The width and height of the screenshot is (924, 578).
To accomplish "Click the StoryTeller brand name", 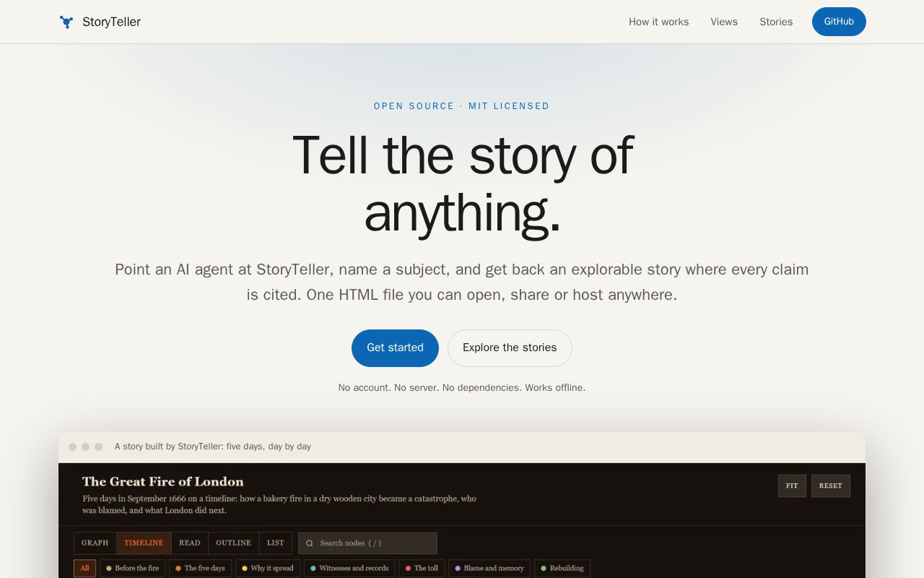I will [x=111, y=22].
